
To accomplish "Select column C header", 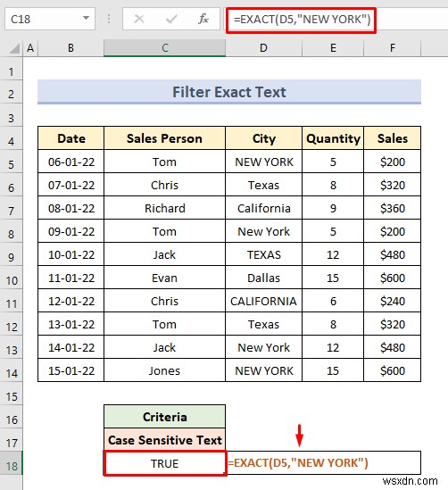I will click(164, 48).
